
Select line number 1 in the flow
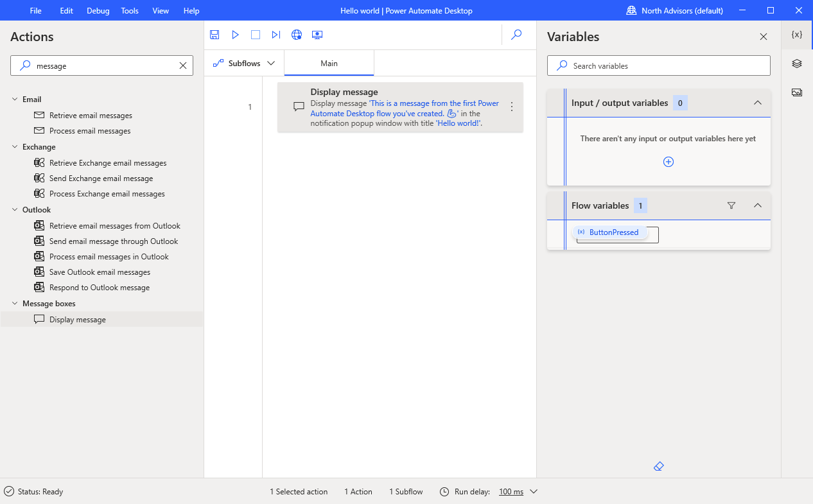pyautogui.click(x=250, y=107)
